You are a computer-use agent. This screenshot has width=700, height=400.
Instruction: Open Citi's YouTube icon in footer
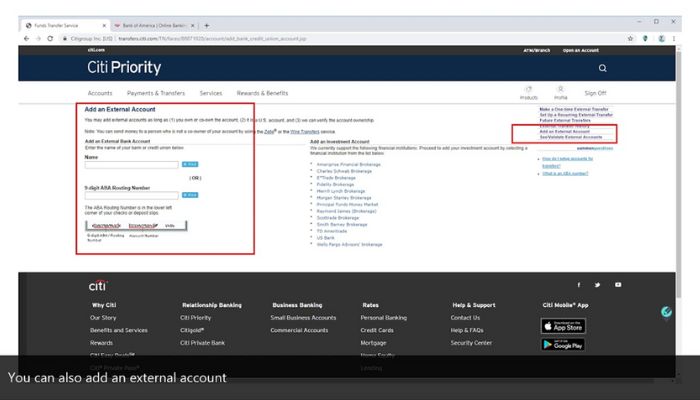coord(618,285)
